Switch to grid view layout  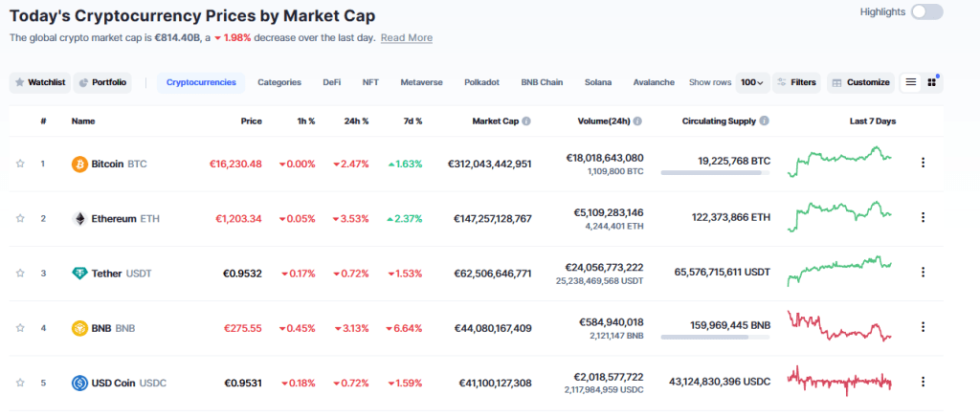coord(932,82)
